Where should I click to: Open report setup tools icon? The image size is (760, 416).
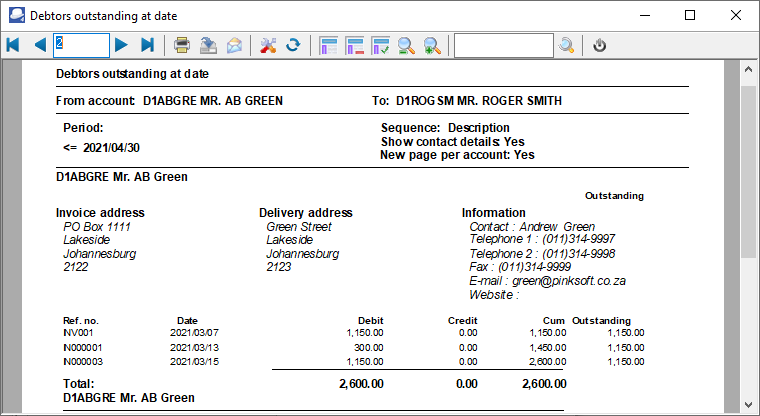[x=267, y=45]
